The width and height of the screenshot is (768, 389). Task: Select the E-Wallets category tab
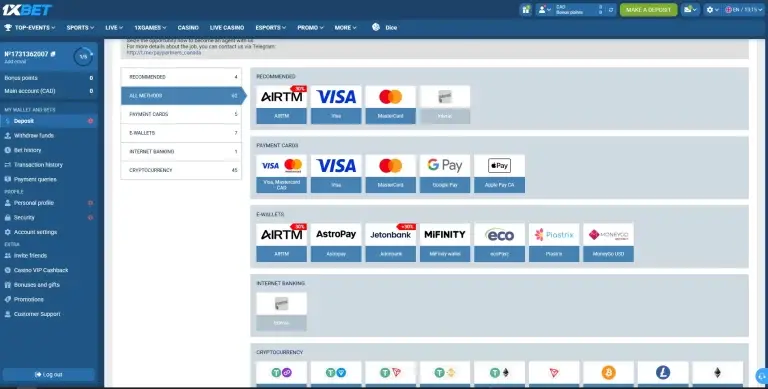click(181, 133)
